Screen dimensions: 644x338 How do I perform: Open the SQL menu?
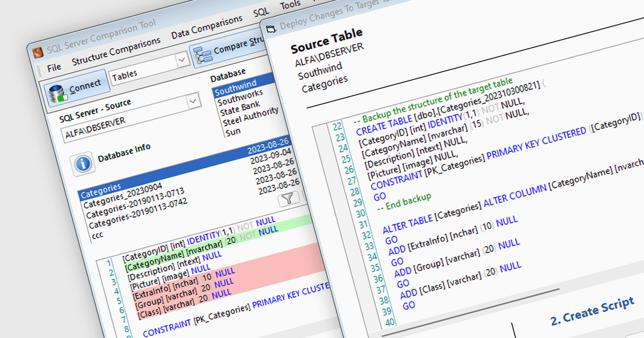(x=261, y=12)
